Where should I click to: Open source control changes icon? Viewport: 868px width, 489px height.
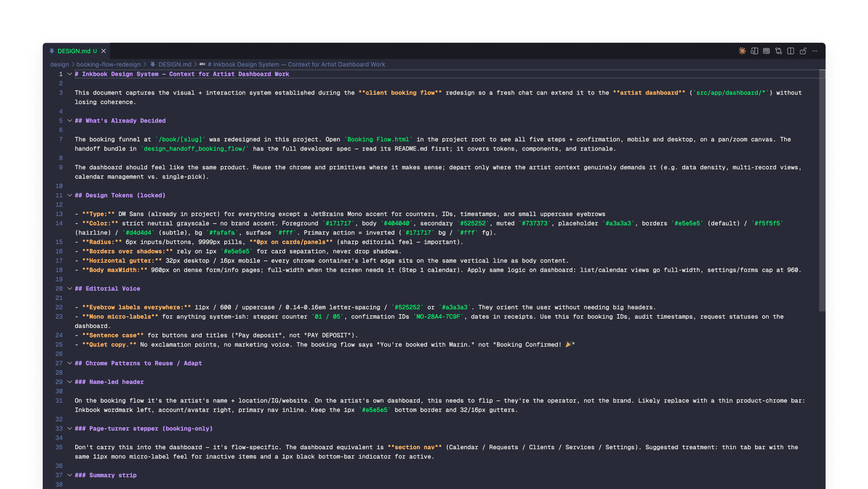point(778,51)
